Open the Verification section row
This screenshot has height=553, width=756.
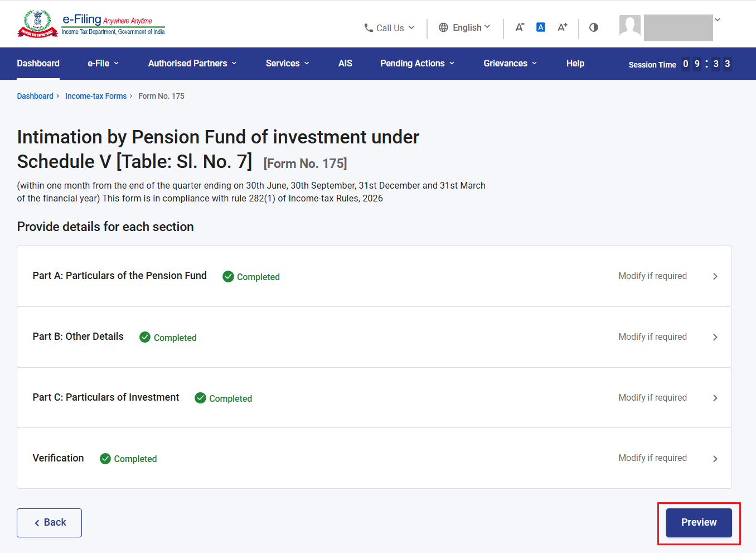(374, 459)
